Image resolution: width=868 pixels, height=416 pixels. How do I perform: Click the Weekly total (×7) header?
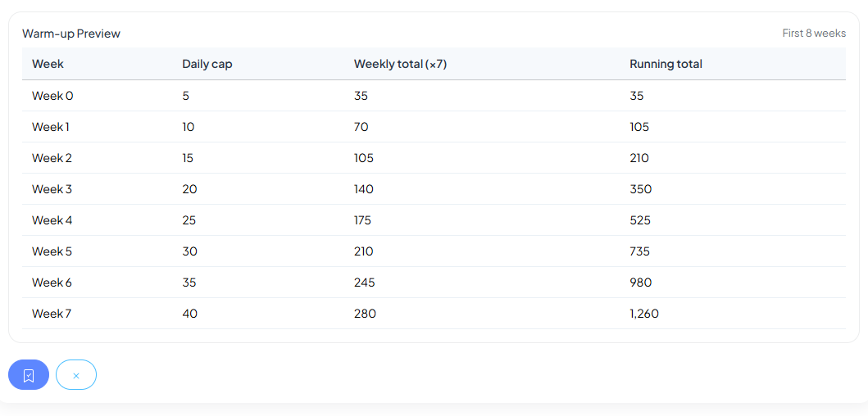pos(400,64)
